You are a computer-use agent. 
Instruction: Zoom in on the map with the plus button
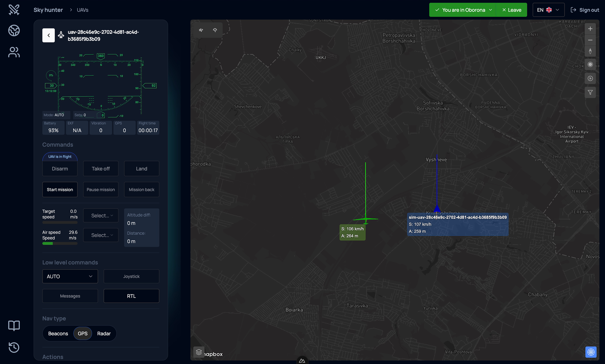pos(590,29)
